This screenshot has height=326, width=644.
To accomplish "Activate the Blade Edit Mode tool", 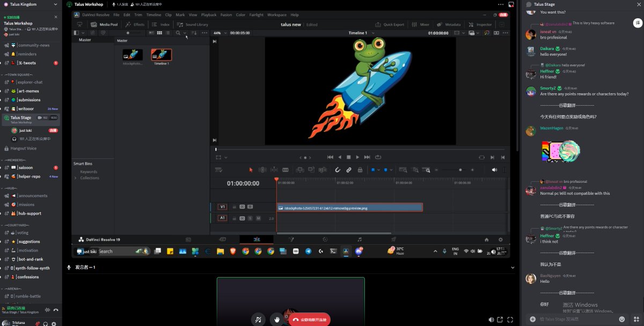I will tap(286, 170).
